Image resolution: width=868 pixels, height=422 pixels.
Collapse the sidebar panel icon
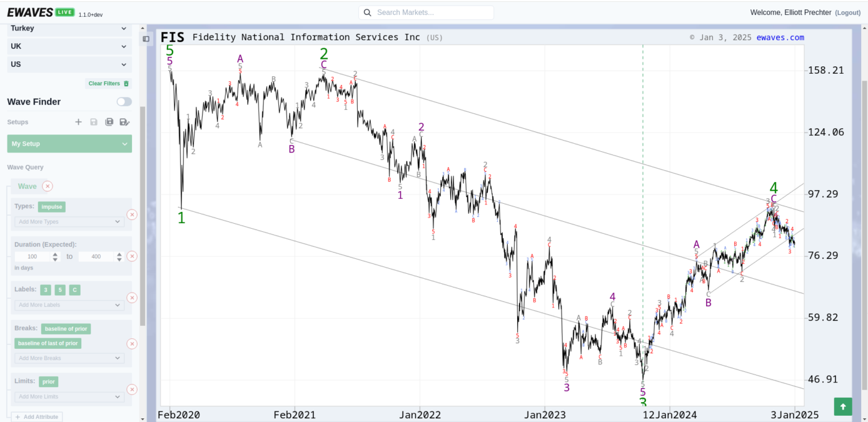click(146, 38)
